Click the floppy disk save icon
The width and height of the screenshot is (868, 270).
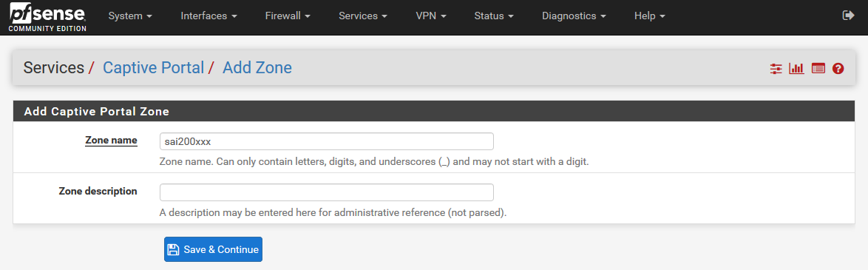pos(173,249)
